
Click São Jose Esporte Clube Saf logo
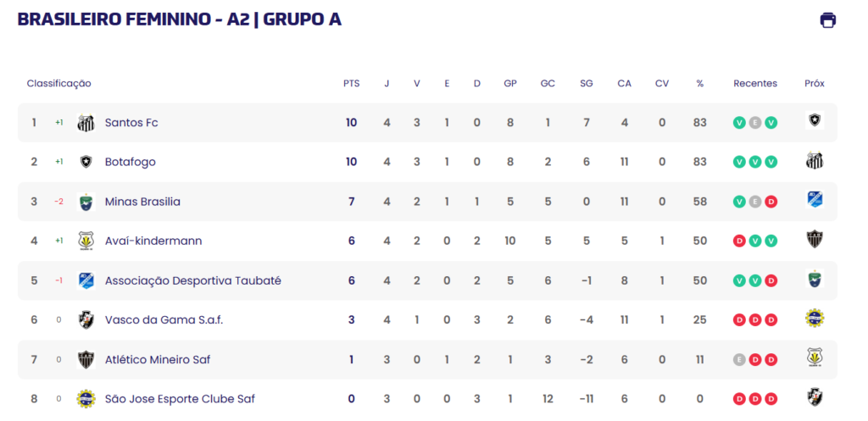[x=86, y=399]
